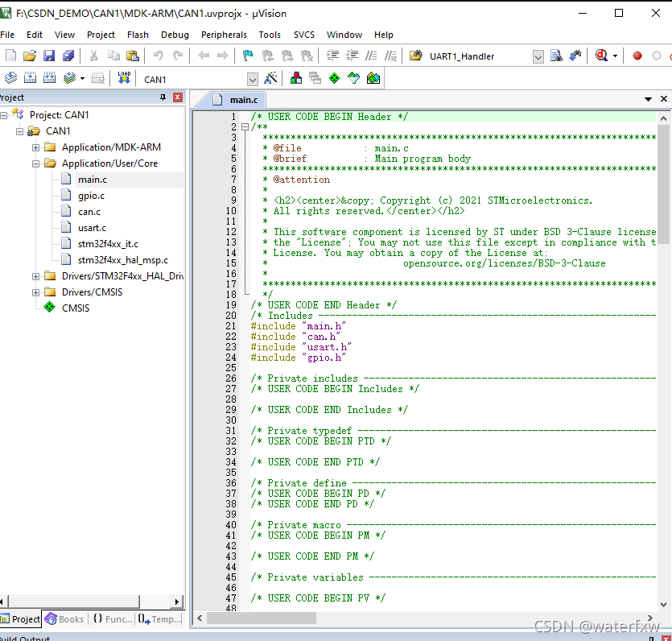Select can.c in the project tree
The image size is (672, 641).
point(89,212)
